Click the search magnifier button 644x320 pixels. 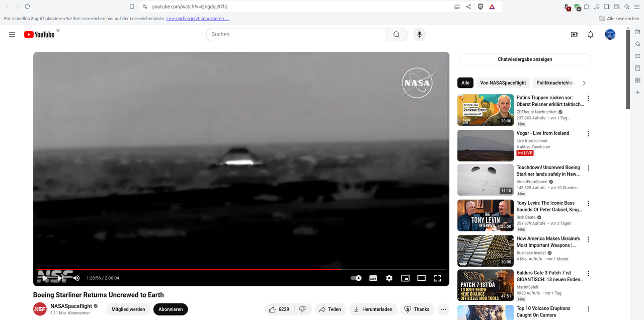tap(396, 34)
